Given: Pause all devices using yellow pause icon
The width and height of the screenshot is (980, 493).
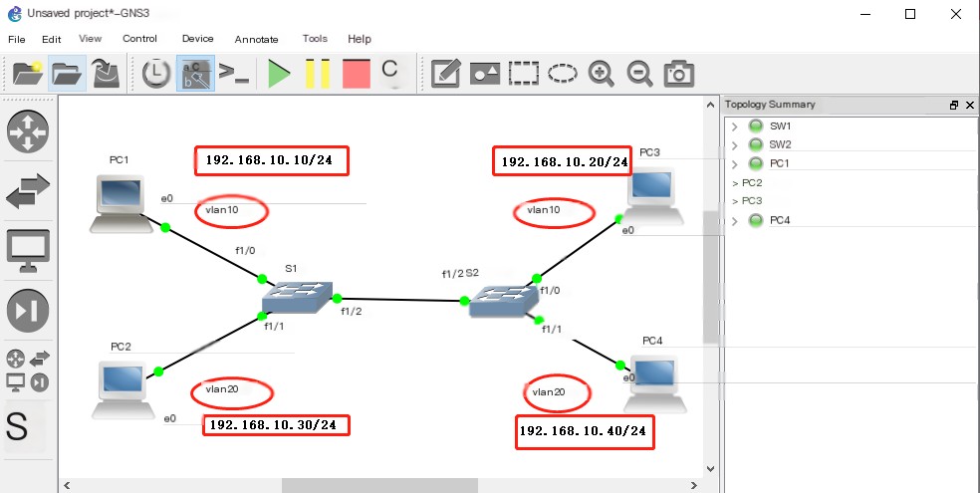Looking at the screenshot, I should [x=317, y=74].
